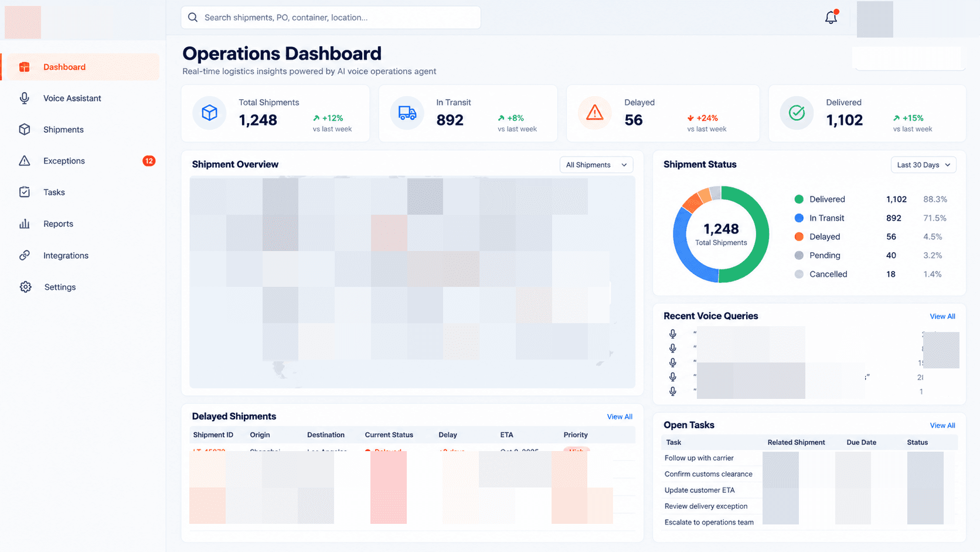Click the blue In Transit legend dot
The width and height of the screenshot is (980, 552).
(799, 218)
